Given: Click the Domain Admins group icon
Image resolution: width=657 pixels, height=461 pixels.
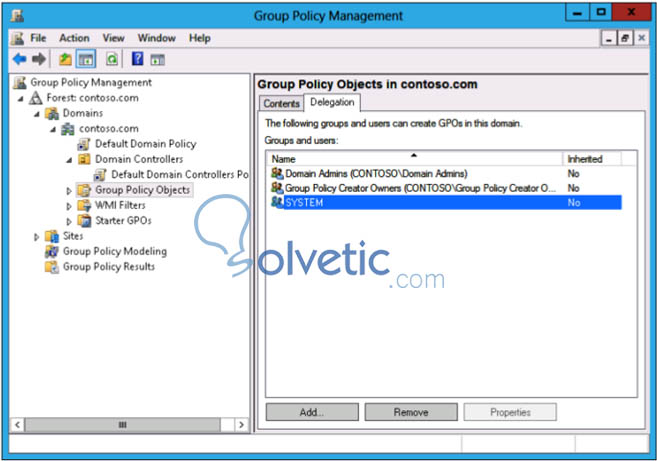Looking at the screenshot, I should (x=277, y=173).
